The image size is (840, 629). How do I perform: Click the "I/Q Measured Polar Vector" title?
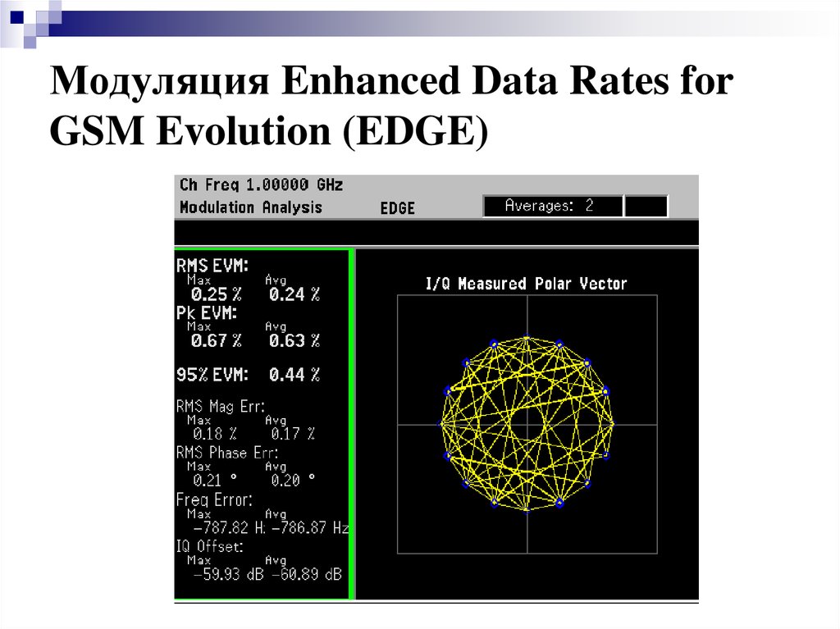point(526,284)
